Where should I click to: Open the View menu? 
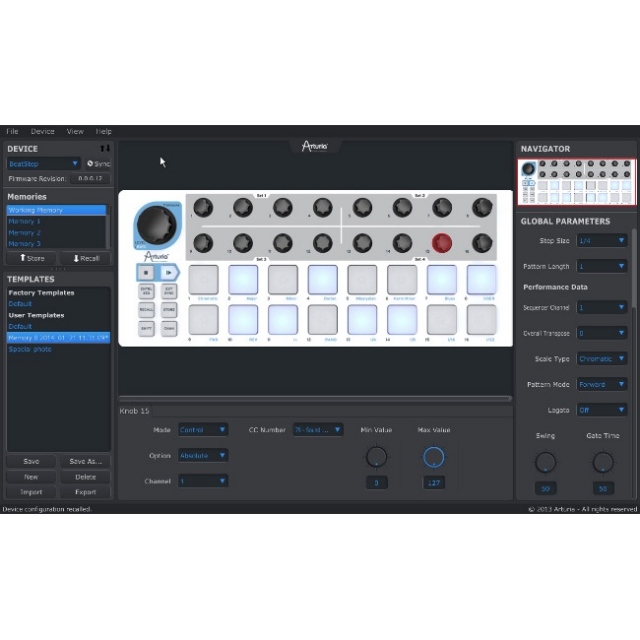[x=75, y=131]
